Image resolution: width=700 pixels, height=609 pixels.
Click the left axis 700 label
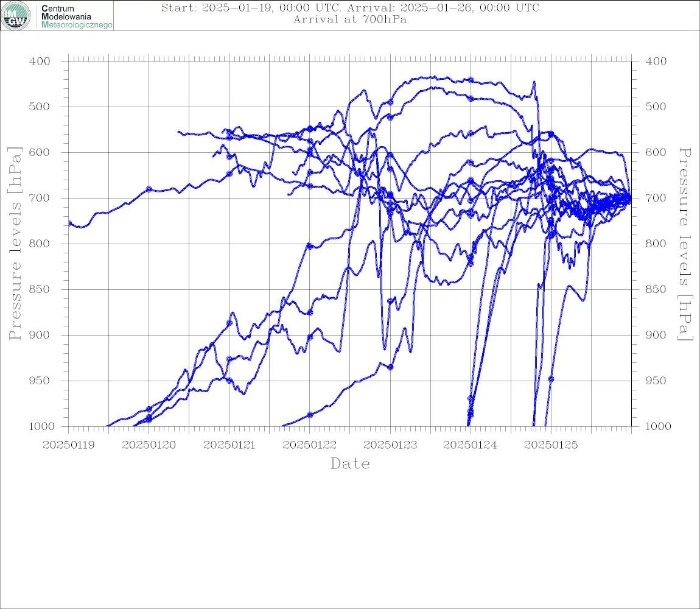(40, 198)
